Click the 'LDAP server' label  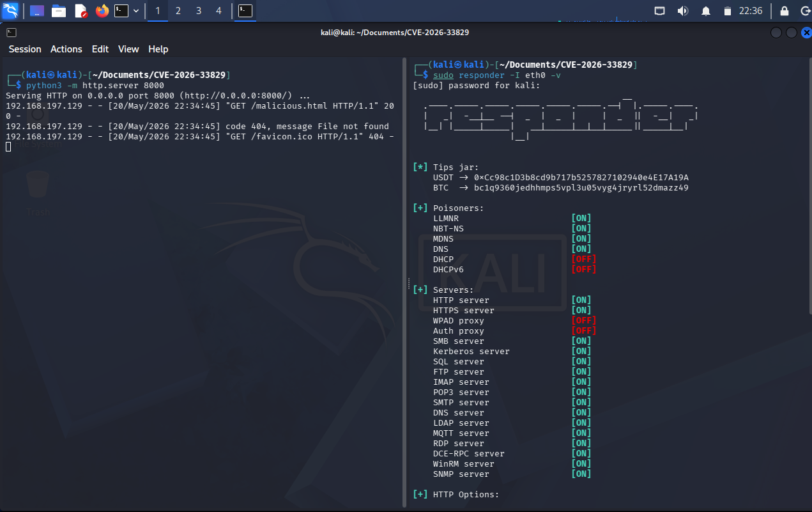tap(461, 423)
